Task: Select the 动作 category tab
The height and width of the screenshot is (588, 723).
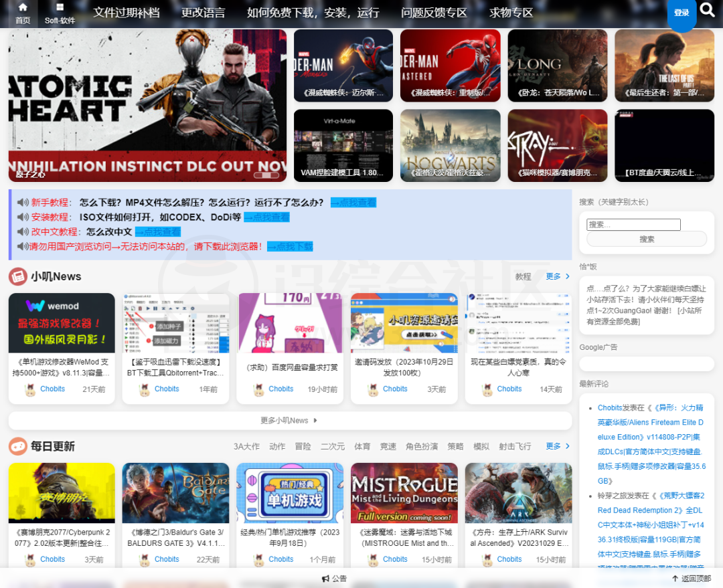Action: pyautogui.click(x=277, y=447)
